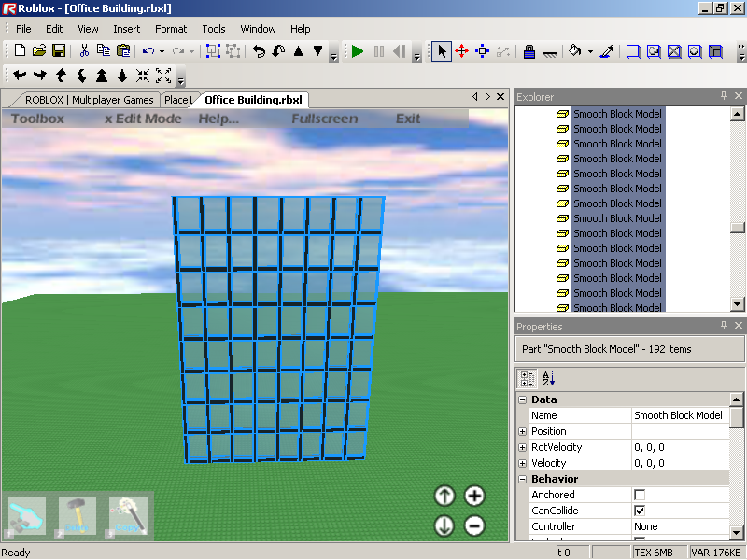Click the Name property value field
Viewport: 747px width, 560px height.
point(679,415)
